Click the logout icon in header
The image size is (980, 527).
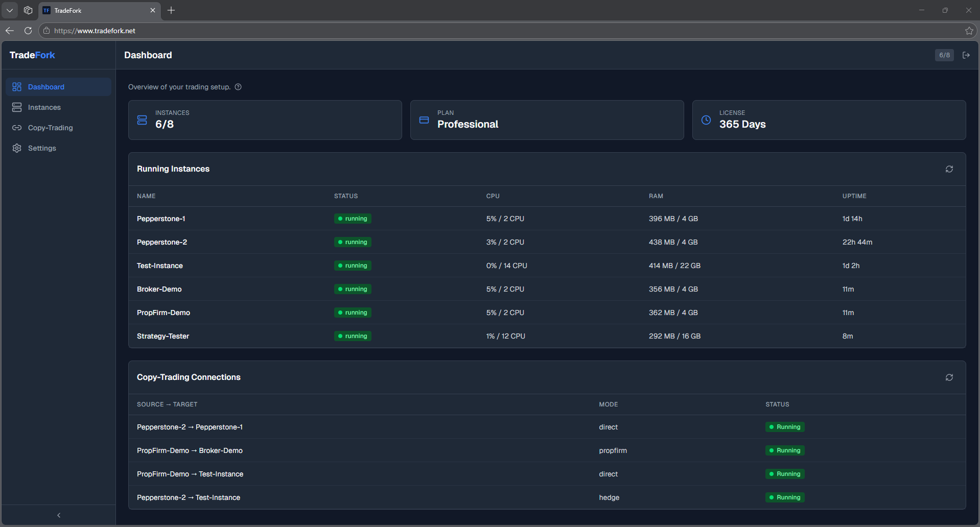coord(966,55)
